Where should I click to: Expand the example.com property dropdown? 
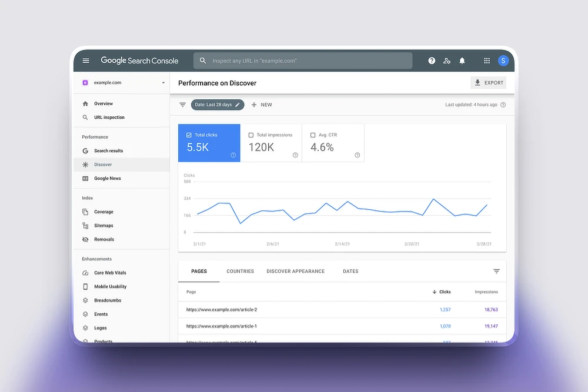click(163, 83)
